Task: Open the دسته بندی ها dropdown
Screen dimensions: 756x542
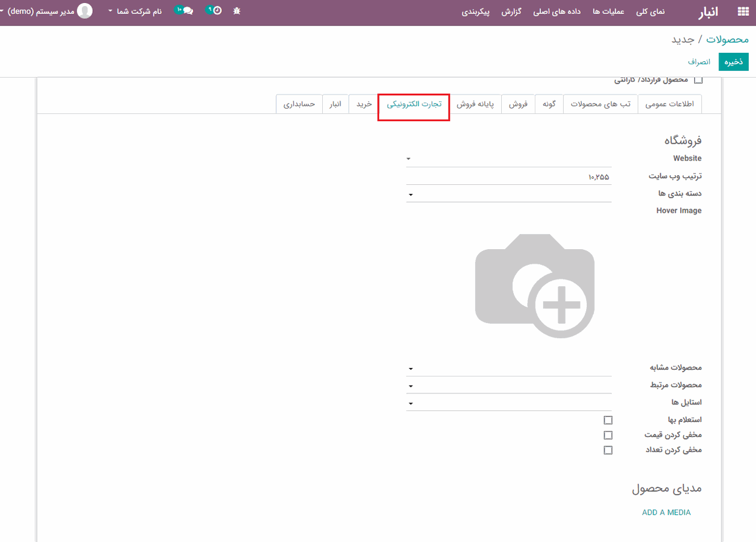Action: pyautogui.click(x=508, y=194)
